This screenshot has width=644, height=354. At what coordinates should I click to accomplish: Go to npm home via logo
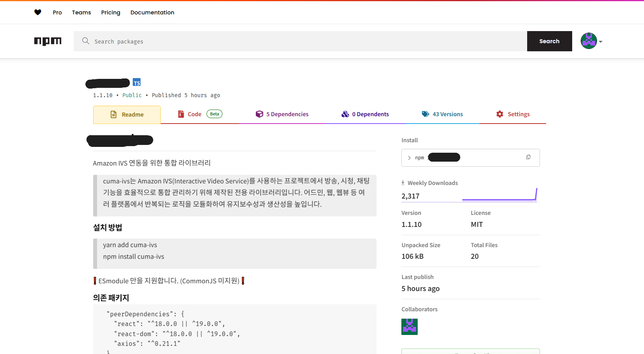pyautogui.click(x=48, y=41)
